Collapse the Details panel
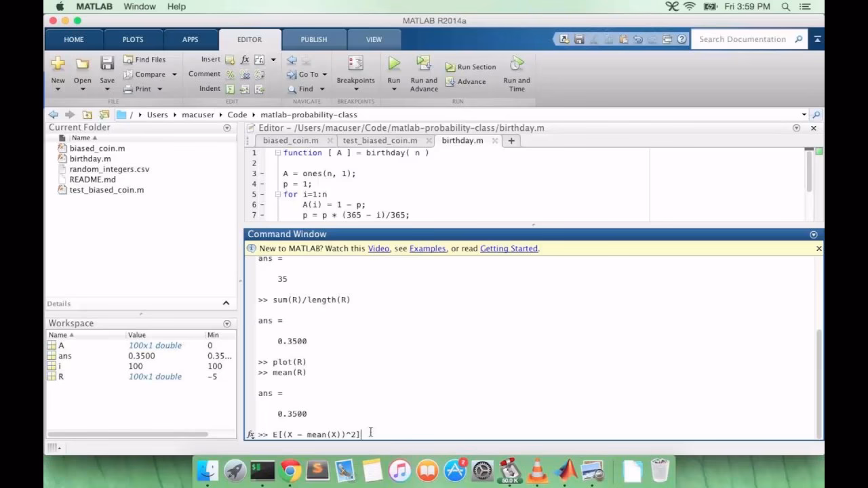 226,303
